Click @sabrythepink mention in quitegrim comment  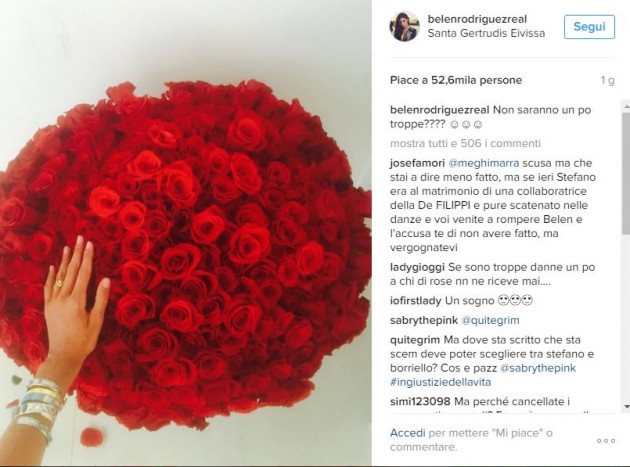[x=538, y=368]
